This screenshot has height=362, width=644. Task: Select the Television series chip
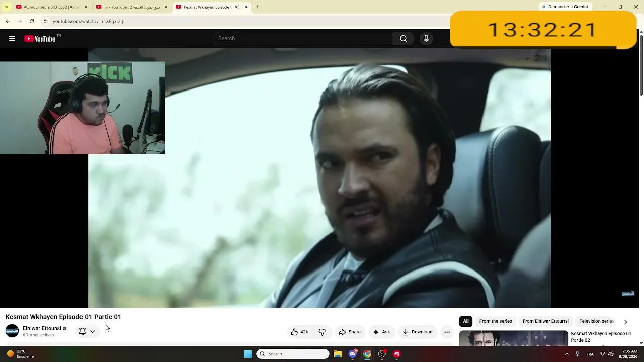[597, 321]
